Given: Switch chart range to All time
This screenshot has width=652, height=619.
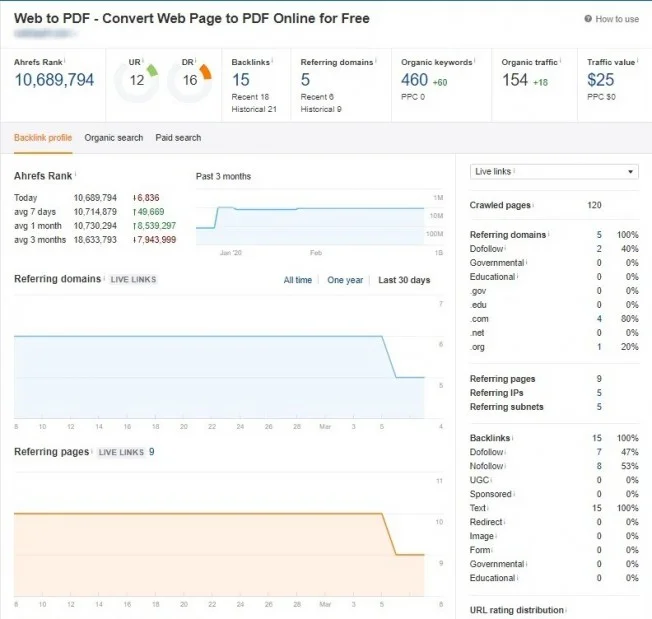Looking at the screenshot, I should 297,280.
